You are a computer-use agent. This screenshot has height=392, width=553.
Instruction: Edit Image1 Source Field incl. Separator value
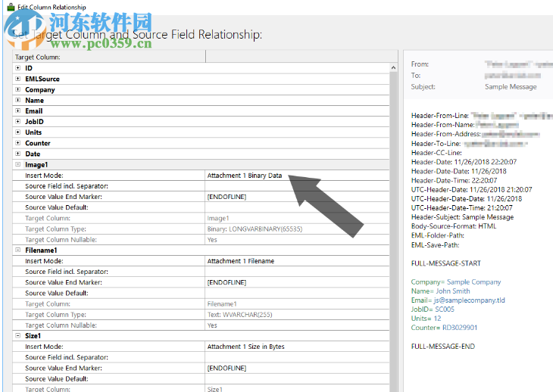click(297, 186)
